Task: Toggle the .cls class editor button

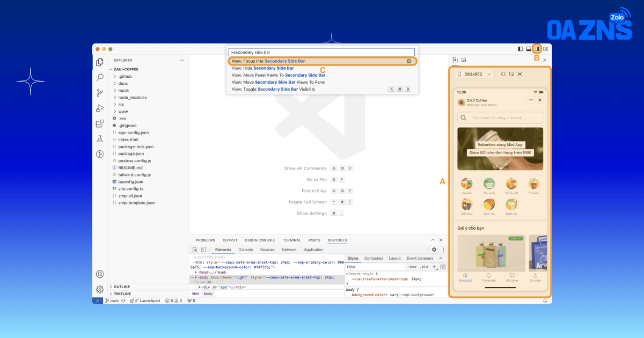Action: tap(425, 267)
